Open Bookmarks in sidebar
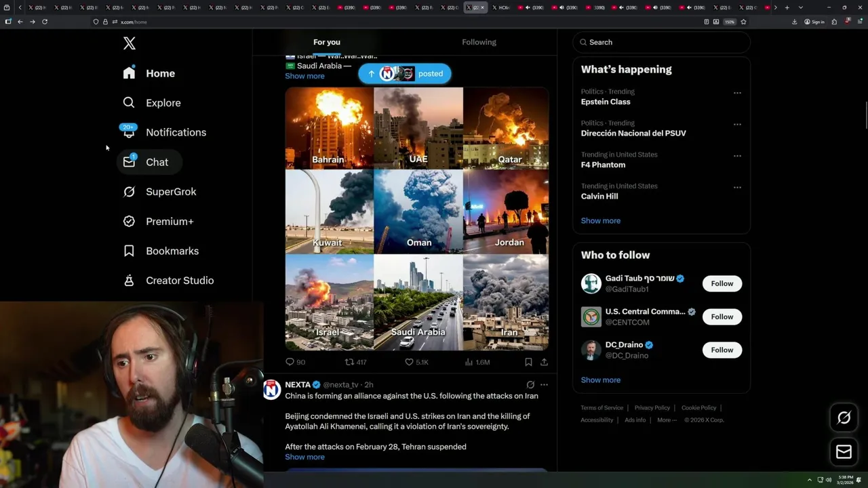 (x=161, y=251)
